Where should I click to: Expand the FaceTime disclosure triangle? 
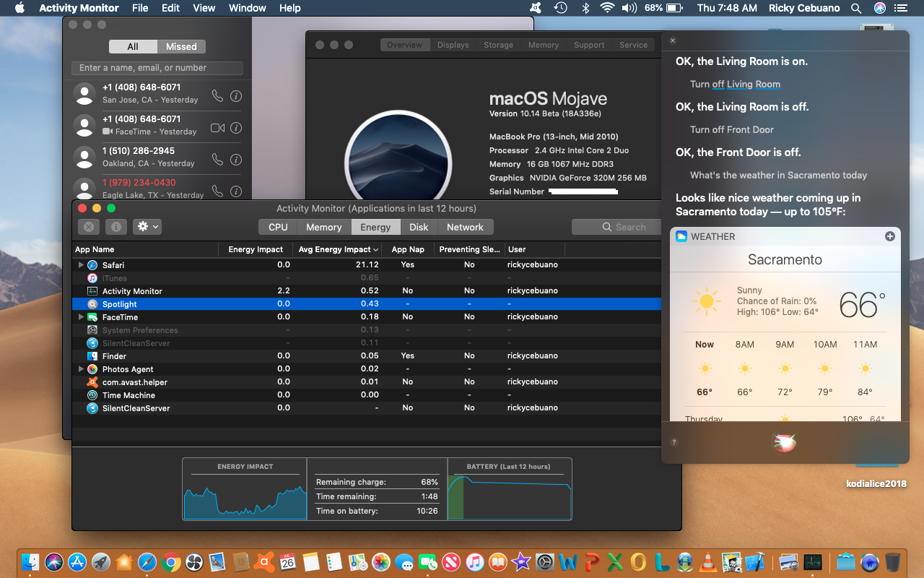(x=81, y=317)
